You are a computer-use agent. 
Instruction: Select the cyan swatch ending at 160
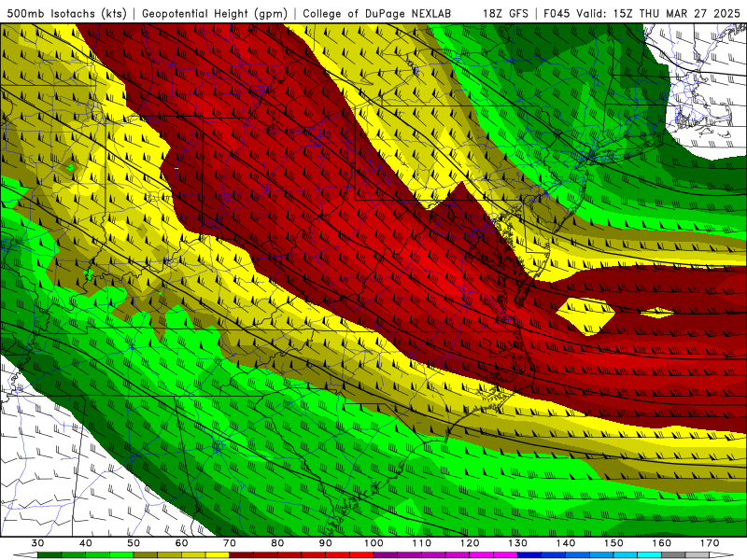pos(649,555)
